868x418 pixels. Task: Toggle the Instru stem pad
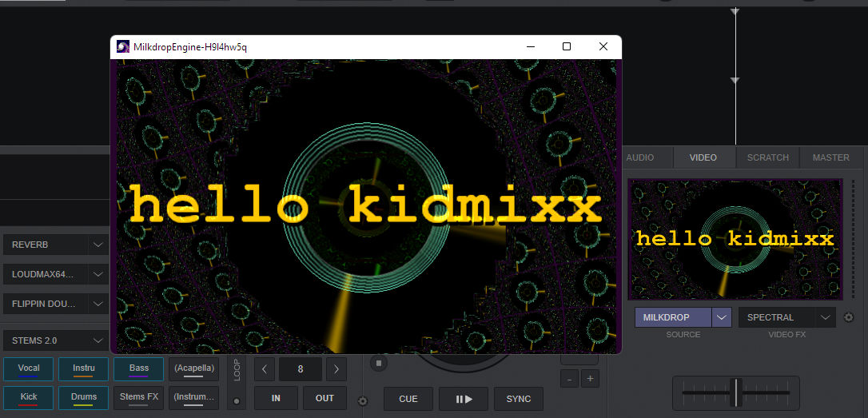[x=84, y=368]
